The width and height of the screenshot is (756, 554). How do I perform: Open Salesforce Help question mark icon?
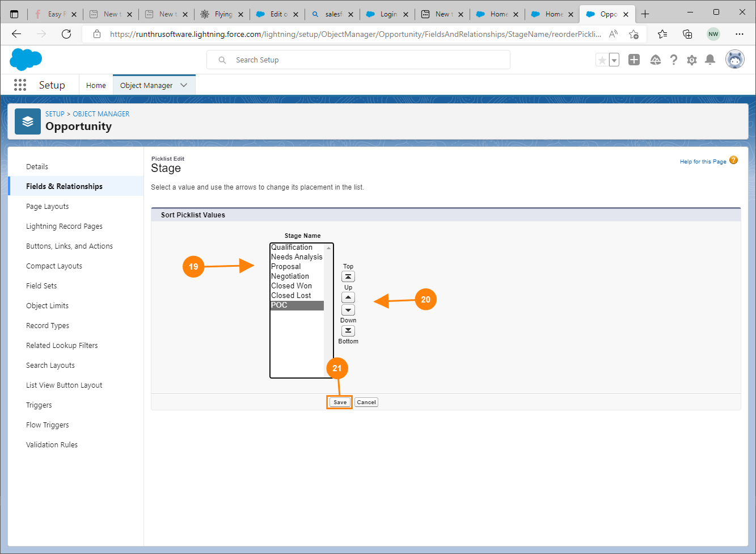[673, 60]
